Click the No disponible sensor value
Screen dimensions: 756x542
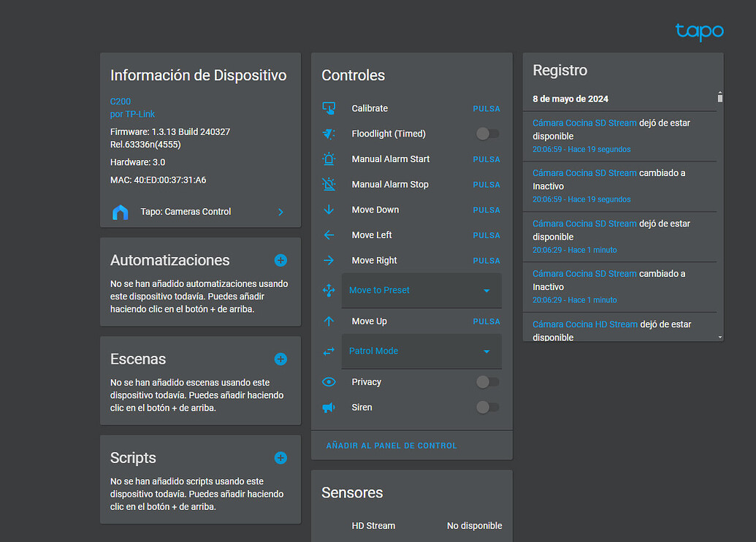(x=475, y=526)
